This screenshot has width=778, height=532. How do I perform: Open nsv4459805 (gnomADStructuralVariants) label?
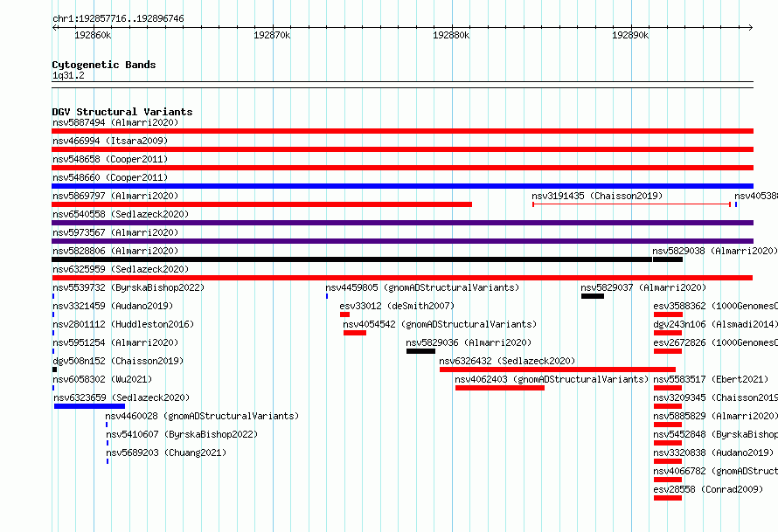pyautogui.click(x=422, y=287)
